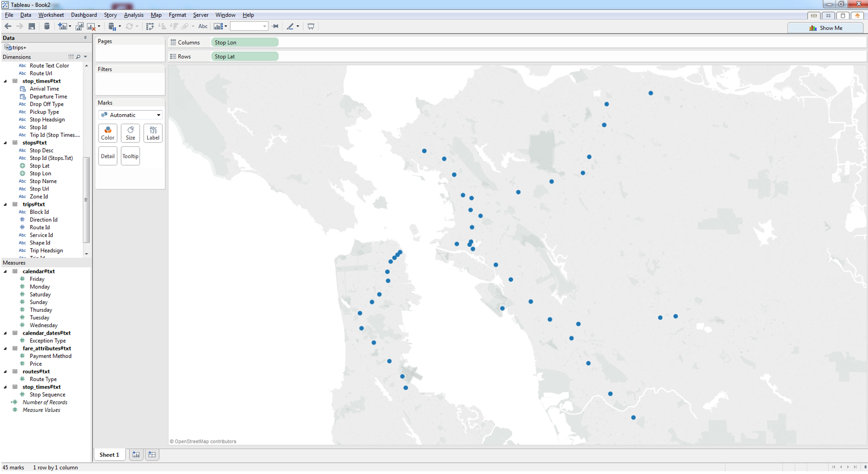Click the status bar next sheet arrow
The height and width of the screenshot is (474, 868).
(x=848, y=467)
